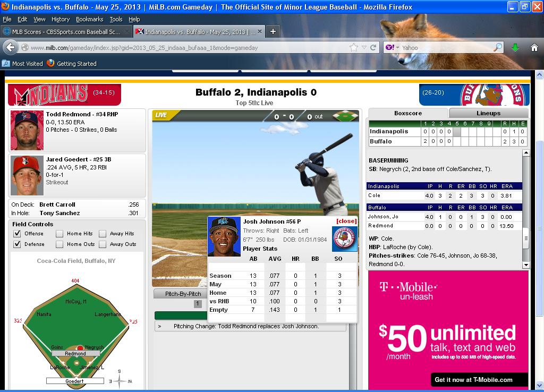
Task: Open the Edit menu
Action: 22,19
